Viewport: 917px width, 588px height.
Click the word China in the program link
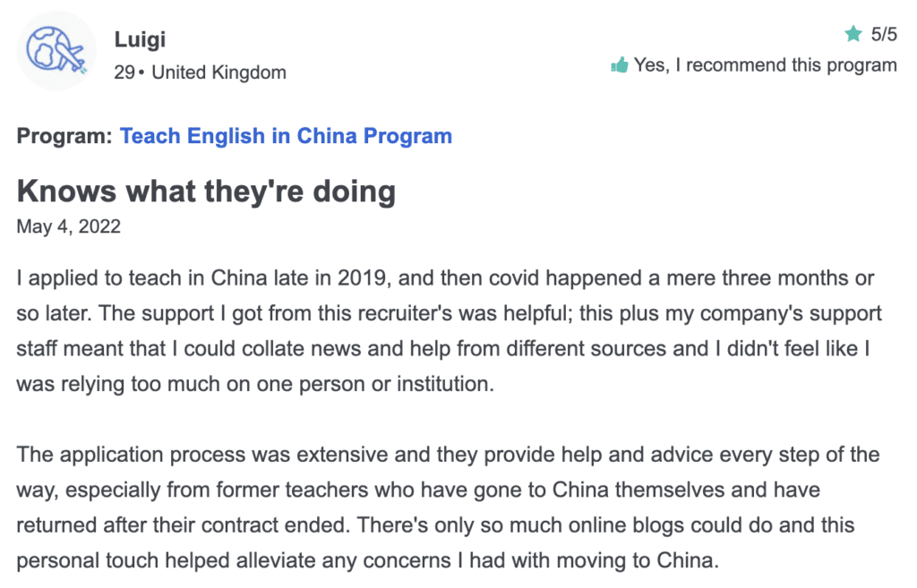327,136
